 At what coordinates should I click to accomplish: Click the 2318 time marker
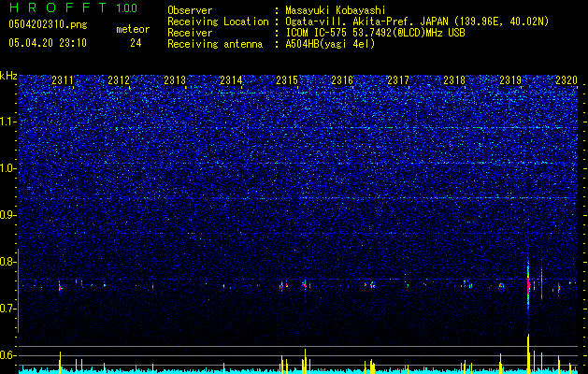click(x=454, y=79)
